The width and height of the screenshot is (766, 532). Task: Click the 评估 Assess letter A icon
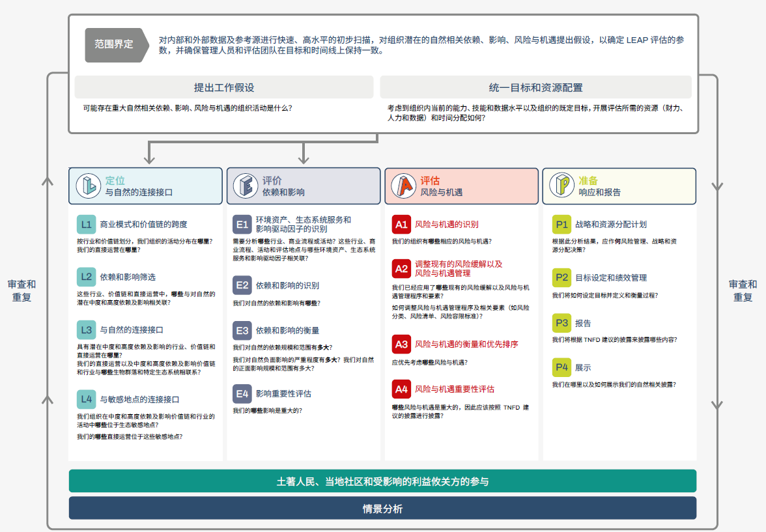point(405,186)
